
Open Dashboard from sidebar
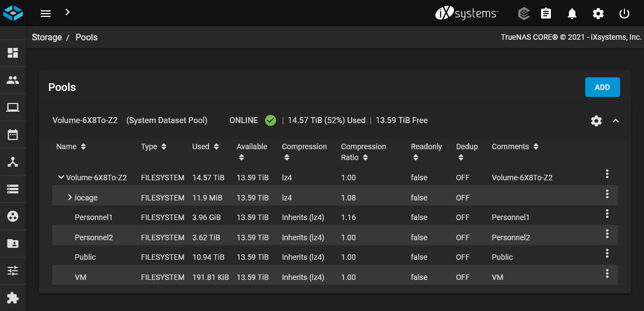(13, 53)
